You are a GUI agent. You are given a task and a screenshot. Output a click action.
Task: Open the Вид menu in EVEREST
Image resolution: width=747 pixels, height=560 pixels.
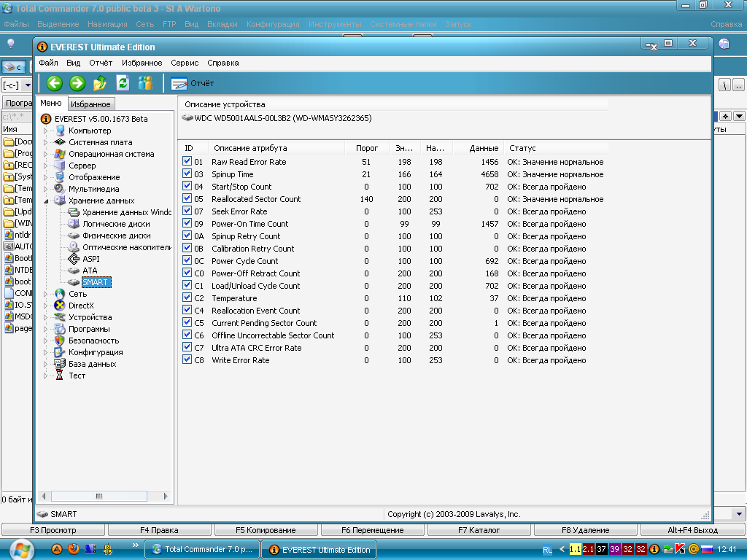(74, 63)
